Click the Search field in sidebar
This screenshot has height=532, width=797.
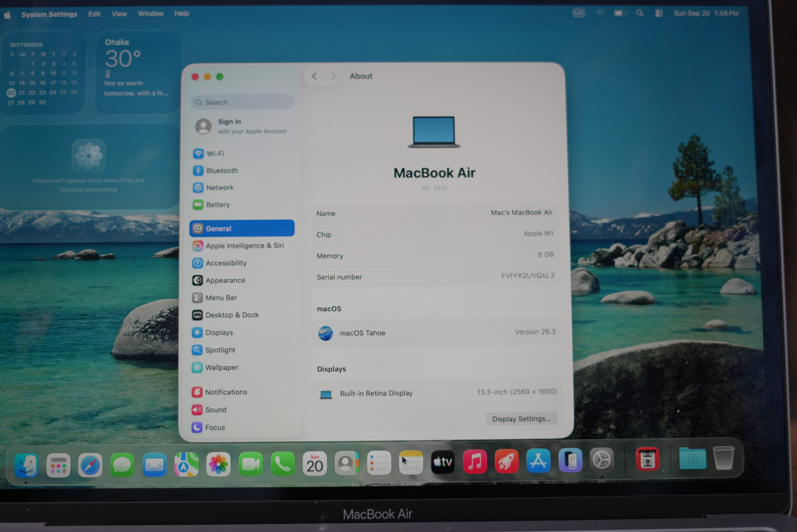(x=243, y=102)
